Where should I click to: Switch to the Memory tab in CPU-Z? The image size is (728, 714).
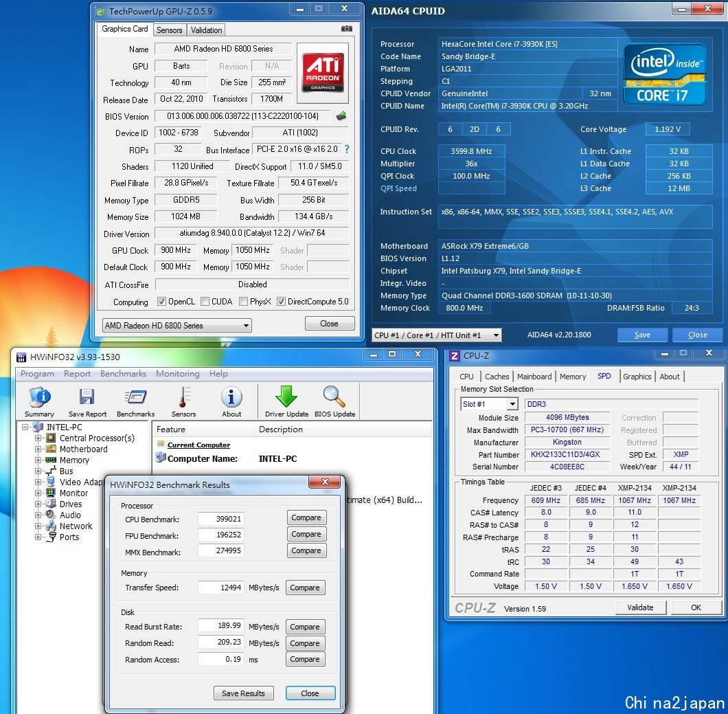pyautogui.click(x=573, y=377)
